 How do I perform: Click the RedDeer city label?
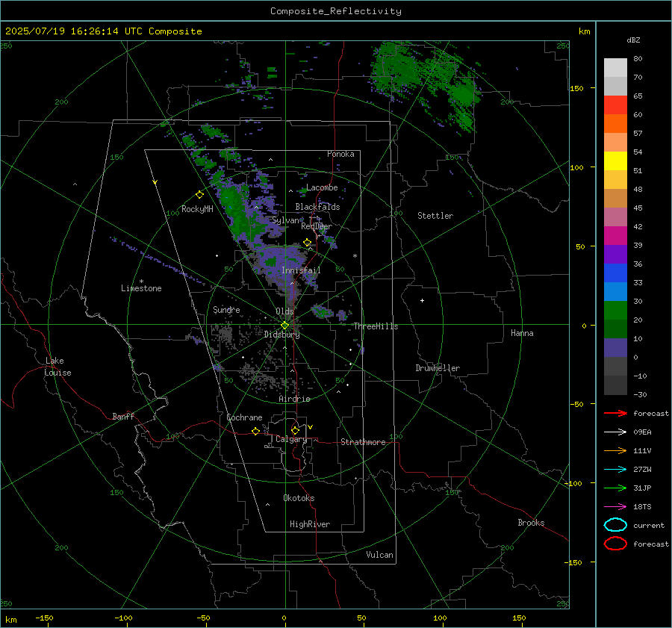317,226
